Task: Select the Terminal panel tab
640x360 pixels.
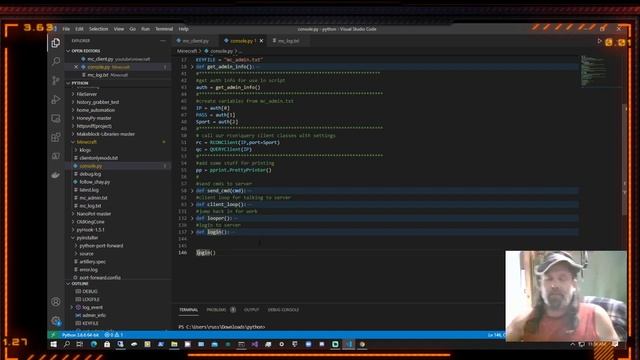Action: click(x=189, y=310)
